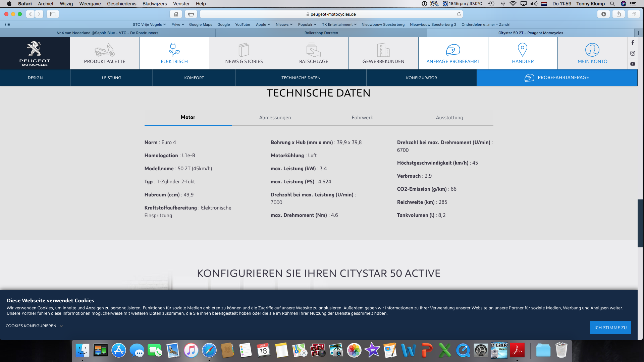
Task: Open the Produktpalette scooter menu
Action: [x=105, y=53]
